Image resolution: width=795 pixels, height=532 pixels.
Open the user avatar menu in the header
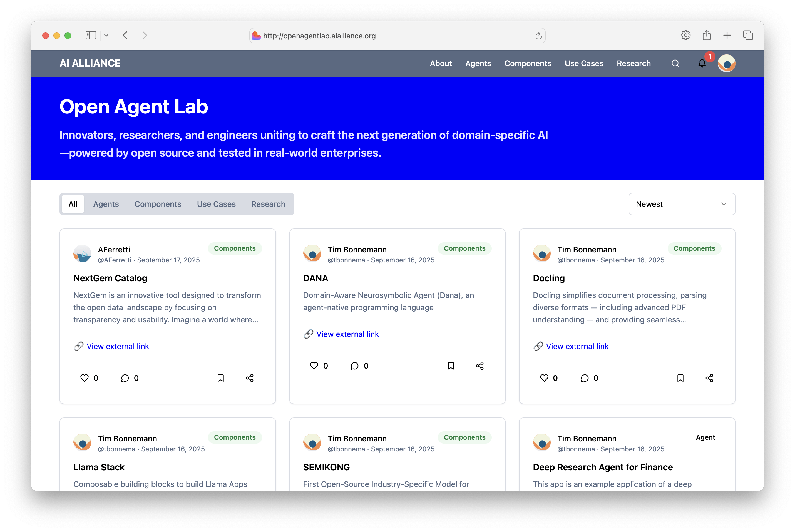click(x=726, y=63)
